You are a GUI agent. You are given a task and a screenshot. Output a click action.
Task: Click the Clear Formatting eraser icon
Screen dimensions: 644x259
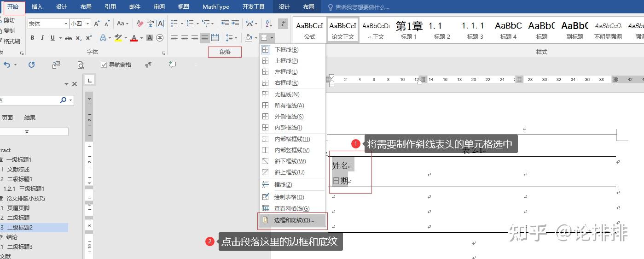pos(140,24)
